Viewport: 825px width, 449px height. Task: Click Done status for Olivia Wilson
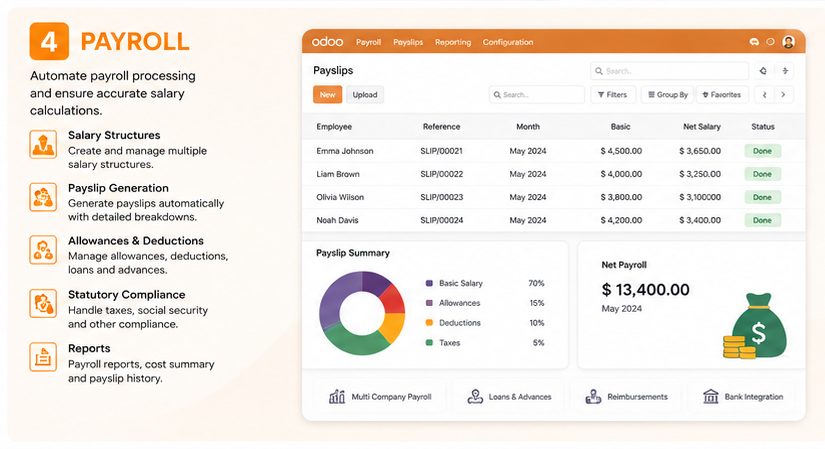coord(762,197)
